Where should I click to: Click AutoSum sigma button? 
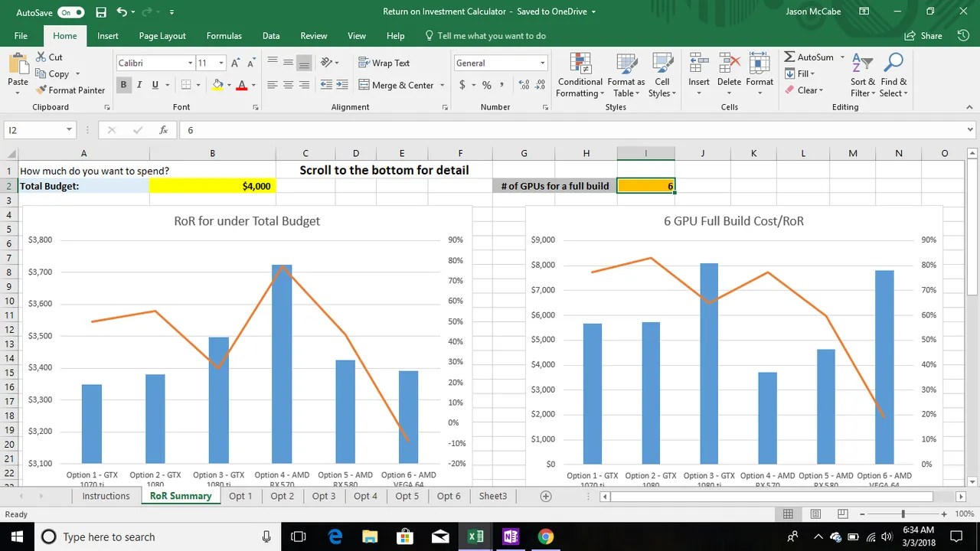tap(809, 57)
